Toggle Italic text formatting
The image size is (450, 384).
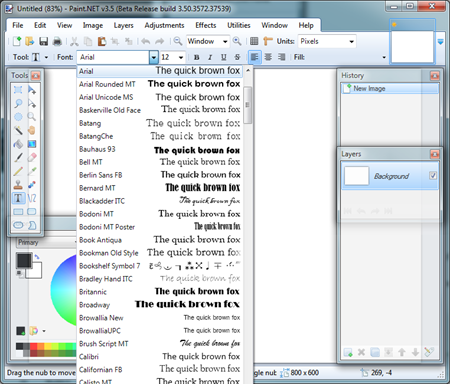210,57
